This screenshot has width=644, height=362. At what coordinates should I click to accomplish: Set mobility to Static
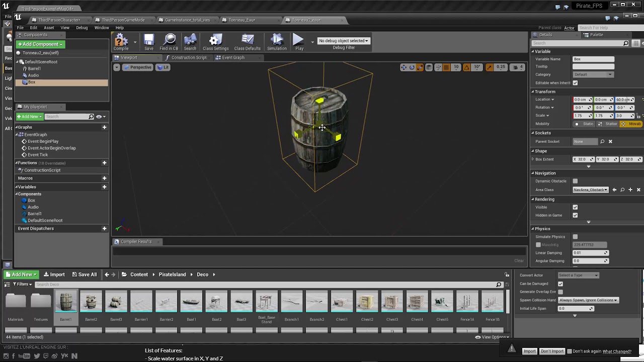point(585,124)
